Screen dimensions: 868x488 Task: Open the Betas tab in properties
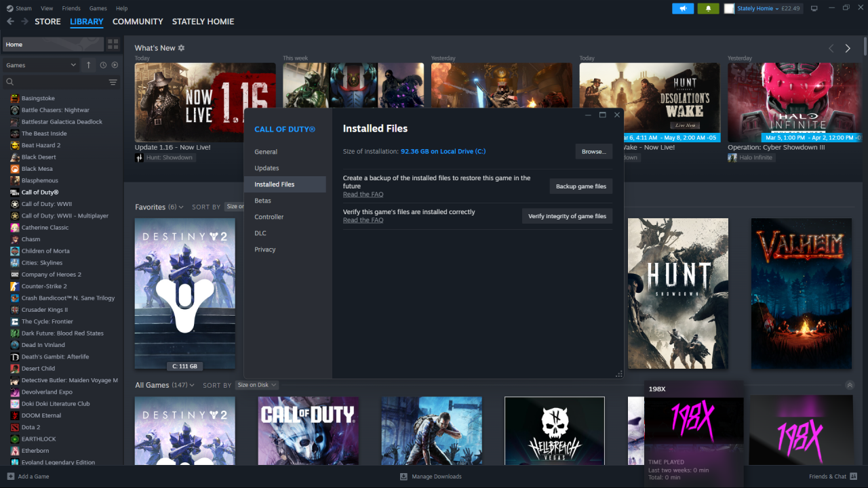(262, 201)
